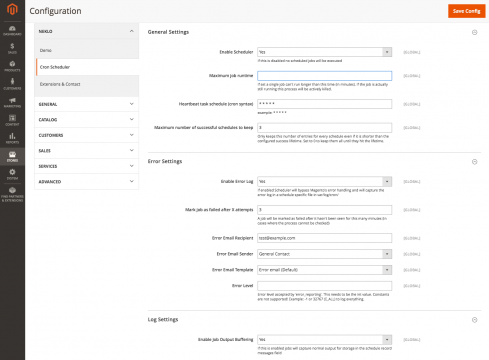The image size is (489, 360).
Task: Expand the SALES configuration group
Action: pyautogui.click(x=87, y=151)
